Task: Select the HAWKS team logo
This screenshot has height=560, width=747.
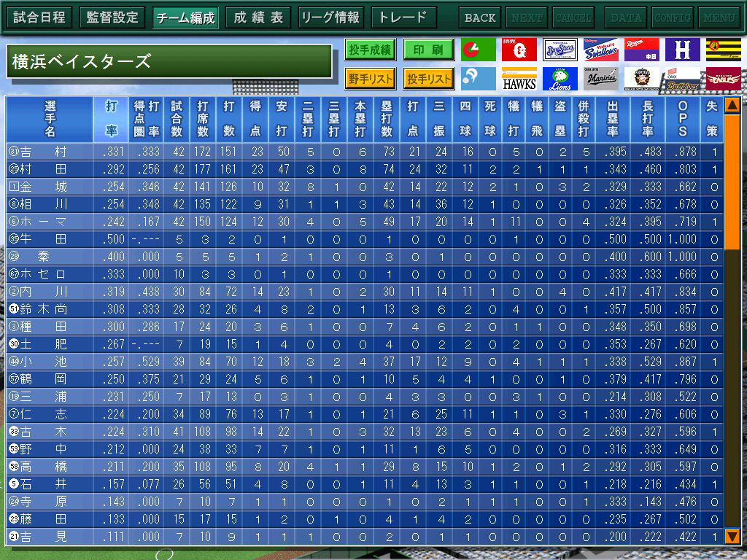Action: (519, 79)
